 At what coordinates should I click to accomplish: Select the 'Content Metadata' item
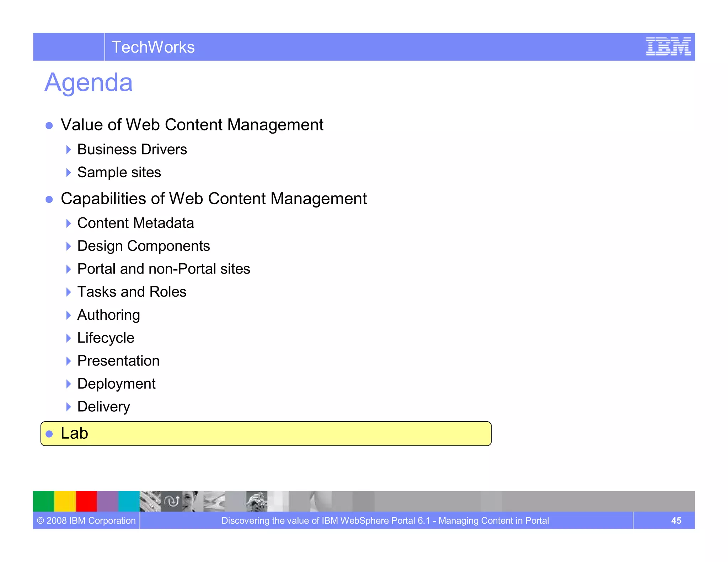point(135,223)
